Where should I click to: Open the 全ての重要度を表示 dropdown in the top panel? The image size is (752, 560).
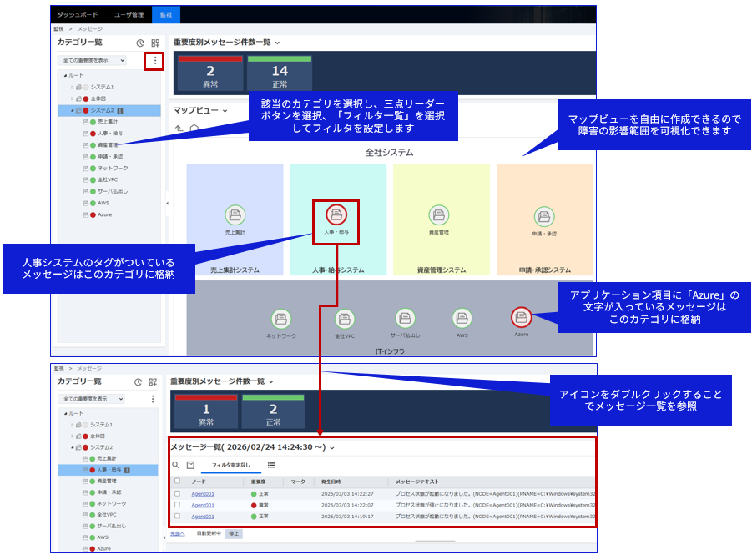pyautogui.click(x=92, y=60)
